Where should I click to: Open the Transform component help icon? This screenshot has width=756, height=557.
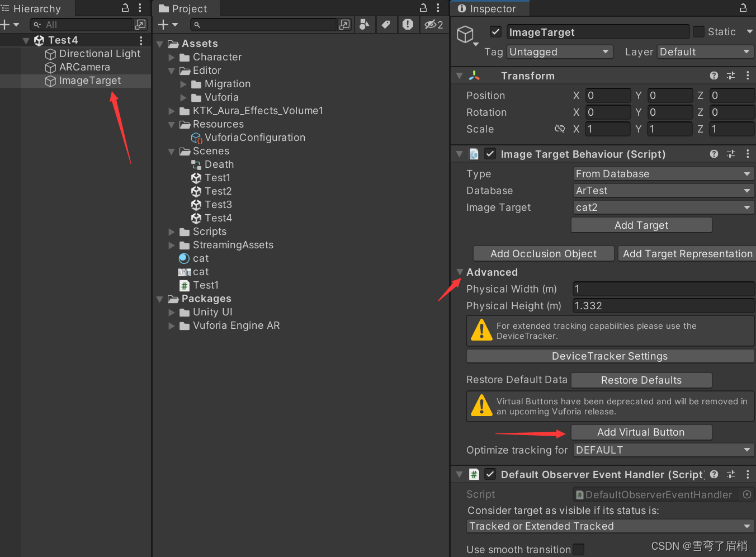(x=714, y=75)
